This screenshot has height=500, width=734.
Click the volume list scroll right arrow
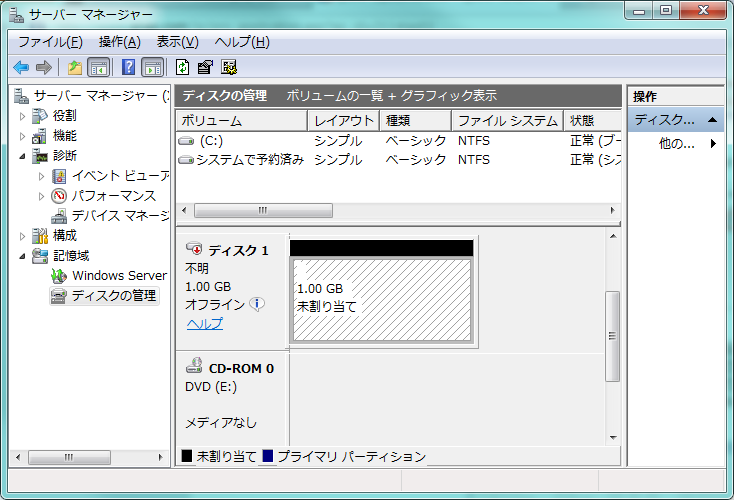612,211
